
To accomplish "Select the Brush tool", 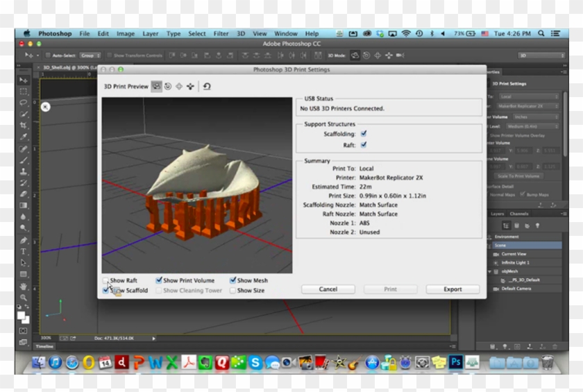I will [x=24, y=160].
